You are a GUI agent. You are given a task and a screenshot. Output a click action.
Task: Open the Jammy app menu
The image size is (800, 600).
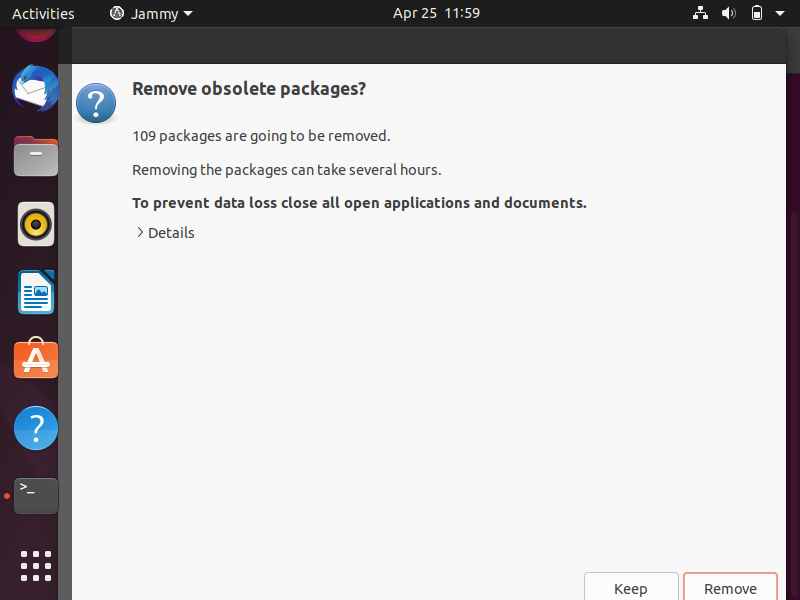[x=152, y=13]
